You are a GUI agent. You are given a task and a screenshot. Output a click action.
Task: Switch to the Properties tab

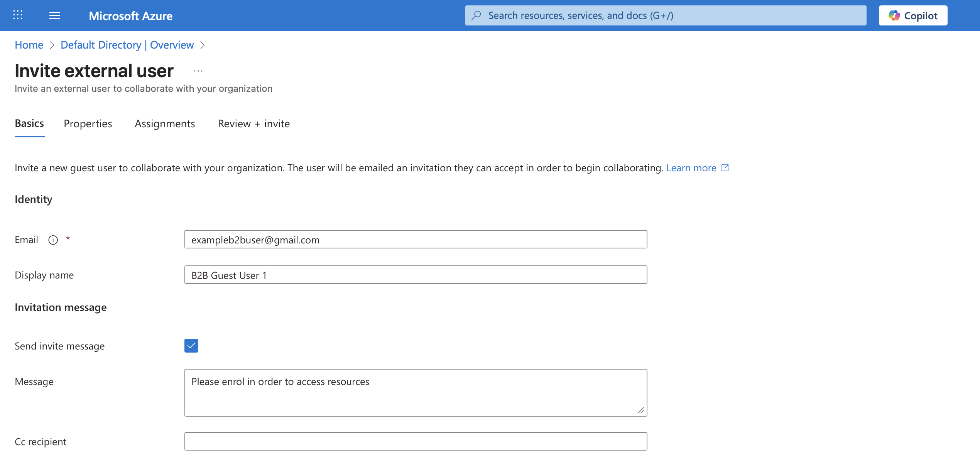[x=88, y=123]
